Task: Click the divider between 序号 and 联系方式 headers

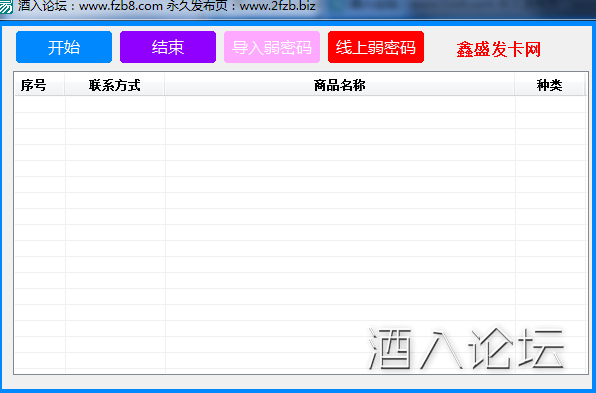Action: tap(65, 85)
